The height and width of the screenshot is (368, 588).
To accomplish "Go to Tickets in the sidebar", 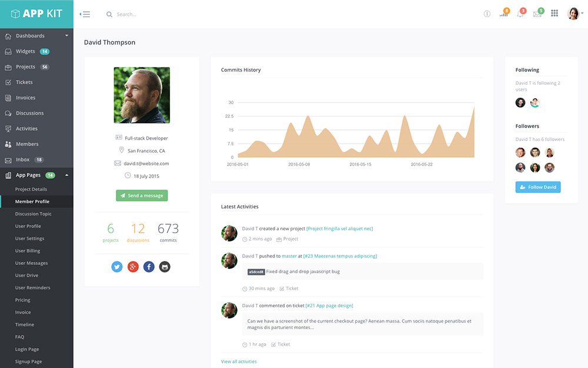I will point(24,82).
